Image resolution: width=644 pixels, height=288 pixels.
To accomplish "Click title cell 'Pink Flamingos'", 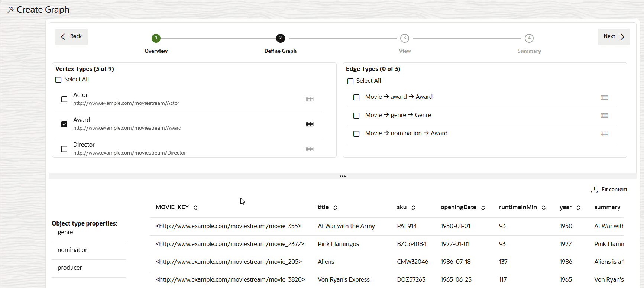I will 339,244.
